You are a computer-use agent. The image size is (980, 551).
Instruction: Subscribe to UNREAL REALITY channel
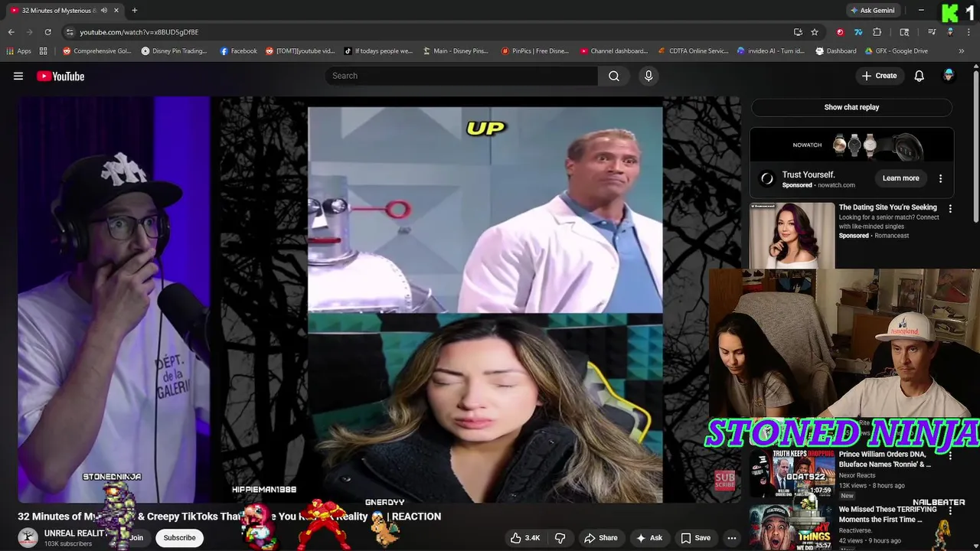click(179, 538)
